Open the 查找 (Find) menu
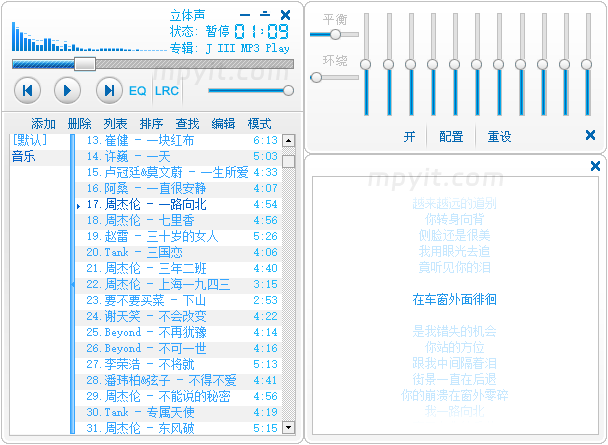Image resolution: width=608 pixels, height=445 pixels. 188,124
